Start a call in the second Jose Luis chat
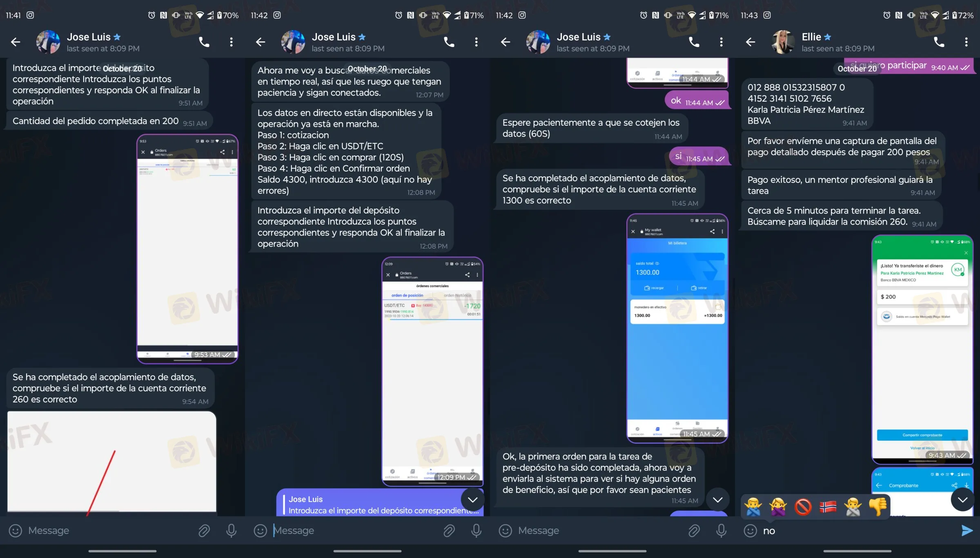The width and height of the screenshot is (980, 558). coord(449,42)
